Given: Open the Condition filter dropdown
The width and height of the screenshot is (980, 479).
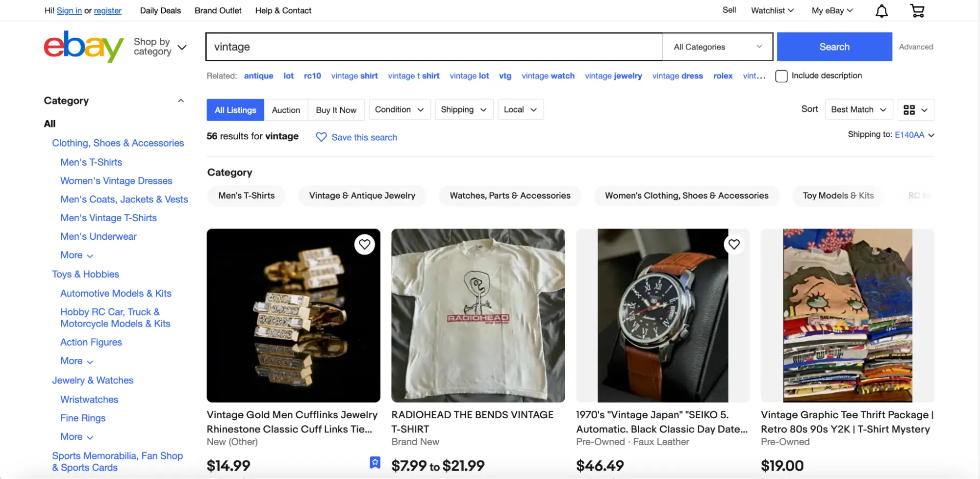Looking at the screenshot, I should point(400,110).
